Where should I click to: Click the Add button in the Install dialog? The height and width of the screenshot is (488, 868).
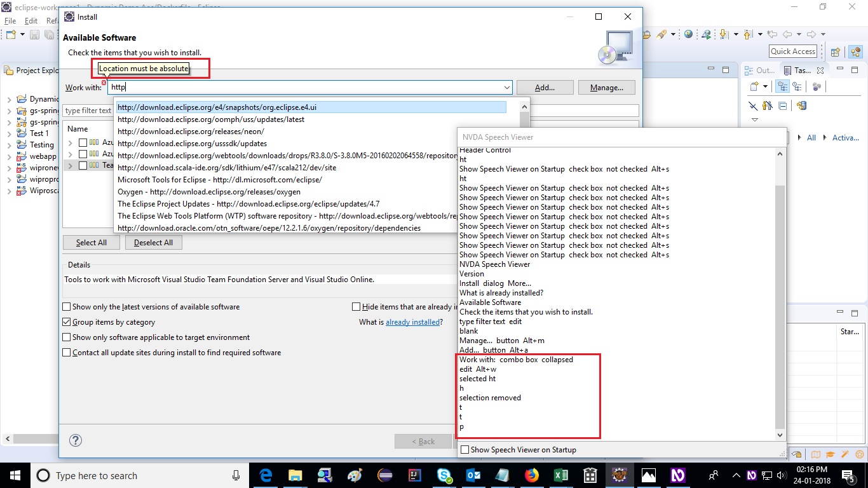545,87
